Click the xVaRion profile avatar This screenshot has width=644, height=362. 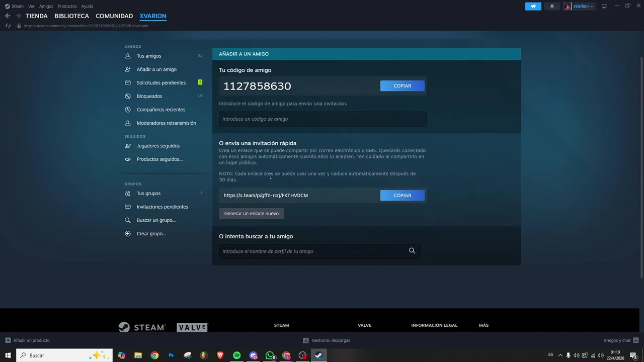coord(568,6)
